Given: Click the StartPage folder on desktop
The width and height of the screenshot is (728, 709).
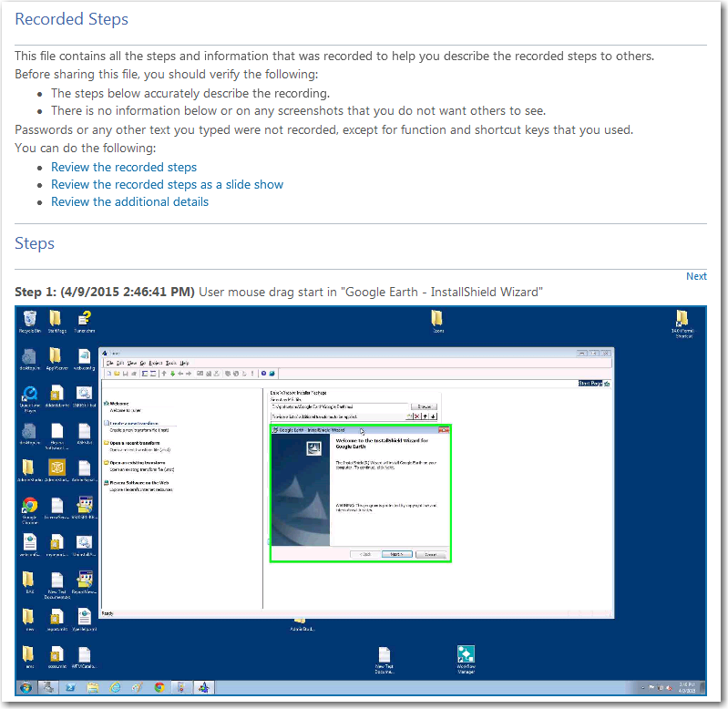Looking at the screenshot, I should (56, 319).
